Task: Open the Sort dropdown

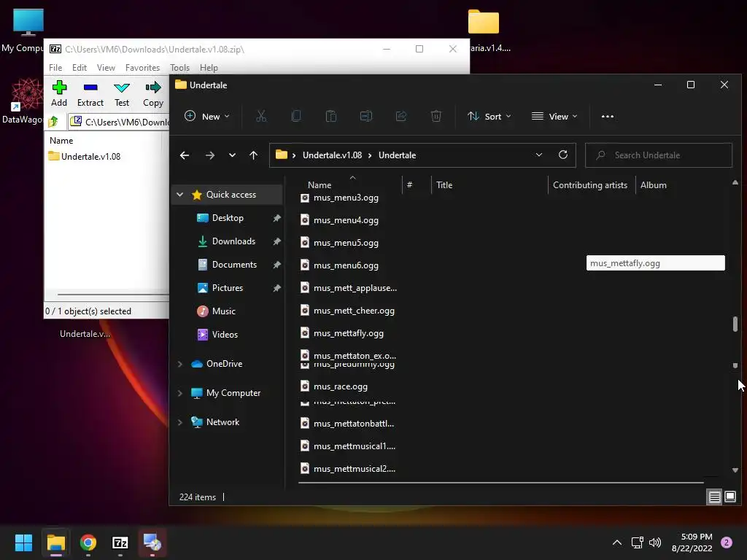Action: click(489, 116)
